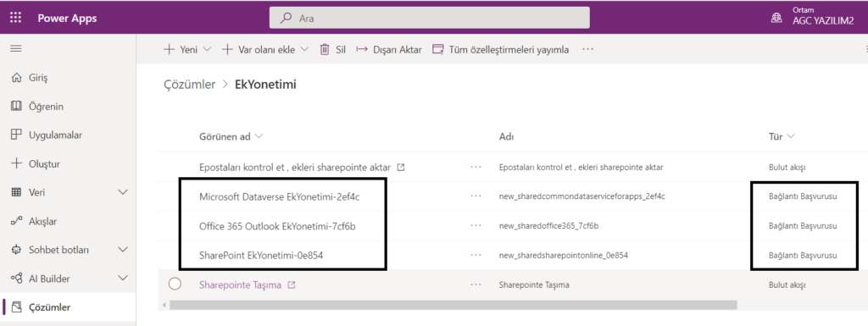Open the app launcher waffle icon

pos(15,19)
